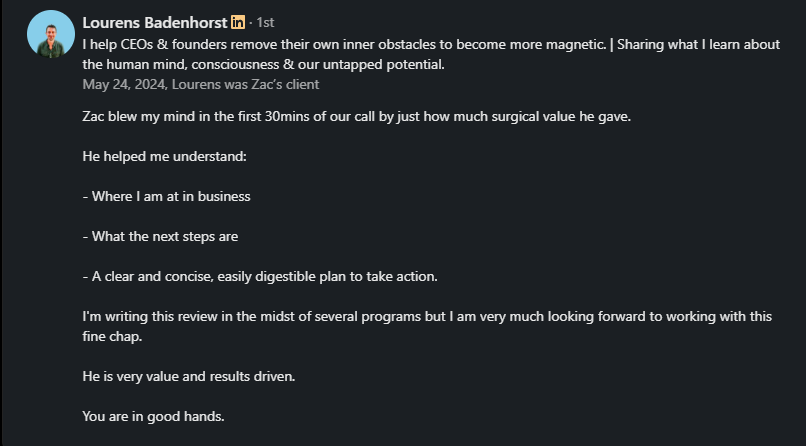Click the closing line 'You are in good hands.'
The height and width of the screenshot is (446, 806).
153,417
